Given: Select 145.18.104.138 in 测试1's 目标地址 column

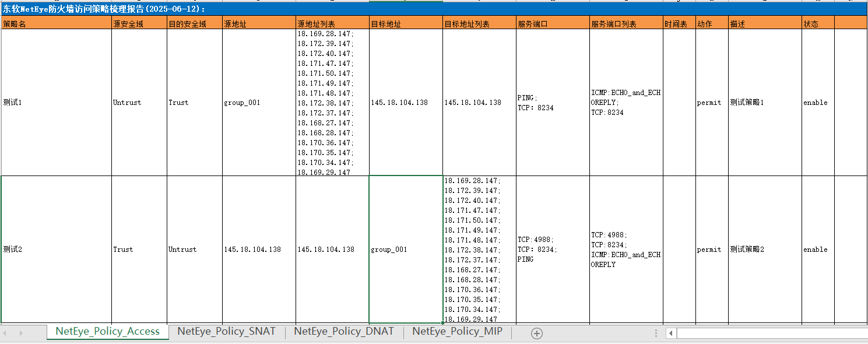Looking at the screenshot, I should (406, 103).
